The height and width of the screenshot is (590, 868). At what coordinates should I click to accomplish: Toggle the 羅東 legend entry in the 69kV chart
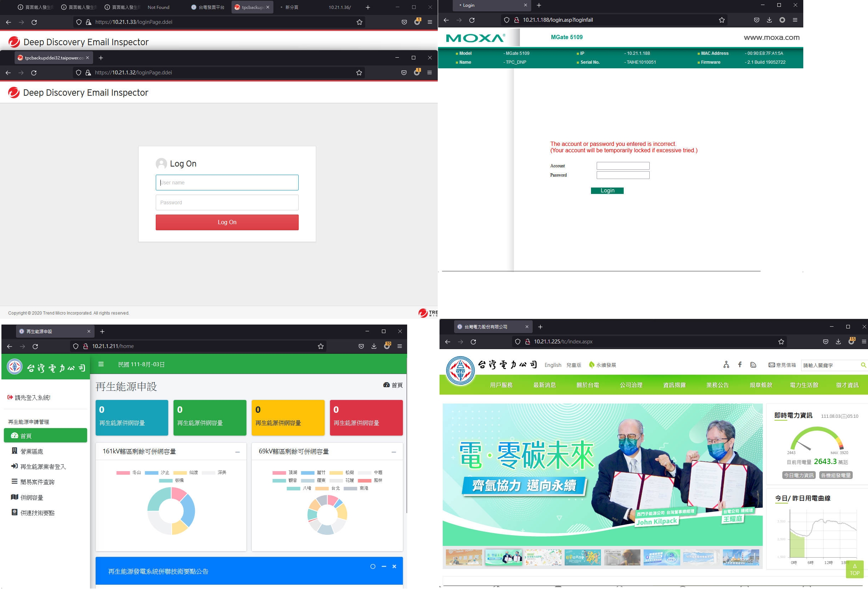coord(313,481)
